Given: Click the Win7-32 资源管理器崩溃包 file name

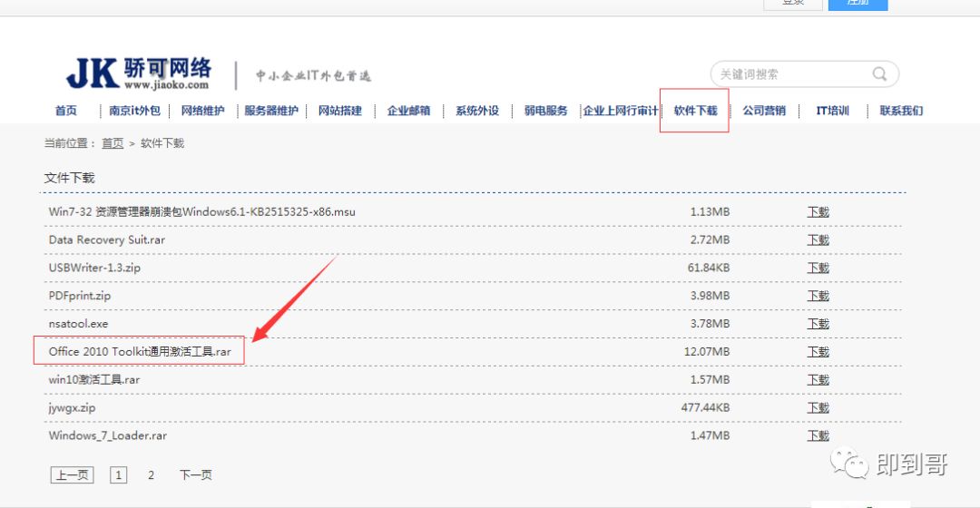Looking at the screenshot, I should tap(201, 212).
